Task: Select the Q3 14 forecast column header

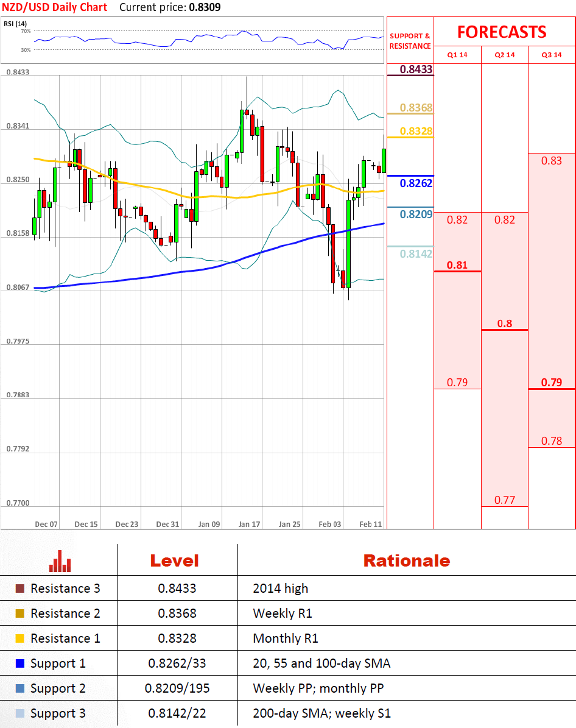Action: click(x=552, y=55)
